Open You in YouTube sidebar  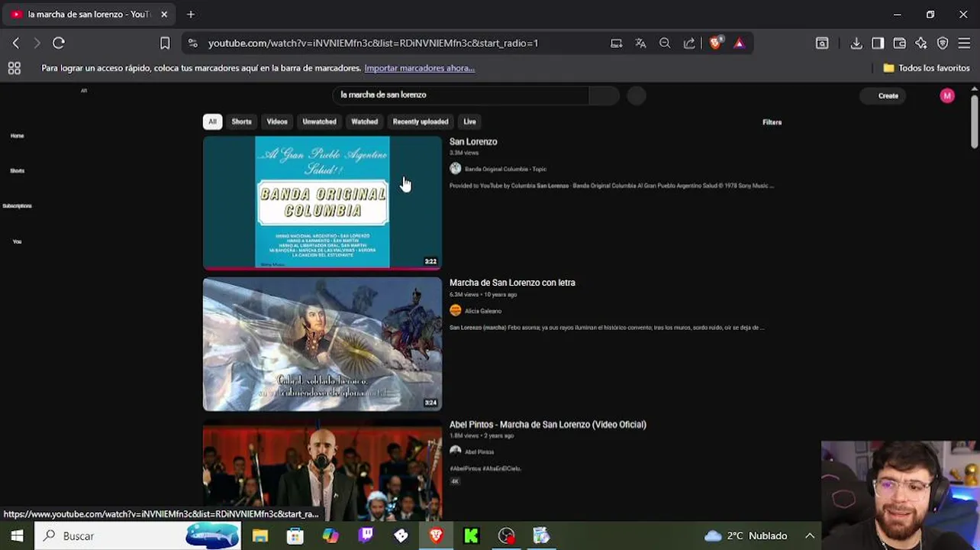[17, 241]
